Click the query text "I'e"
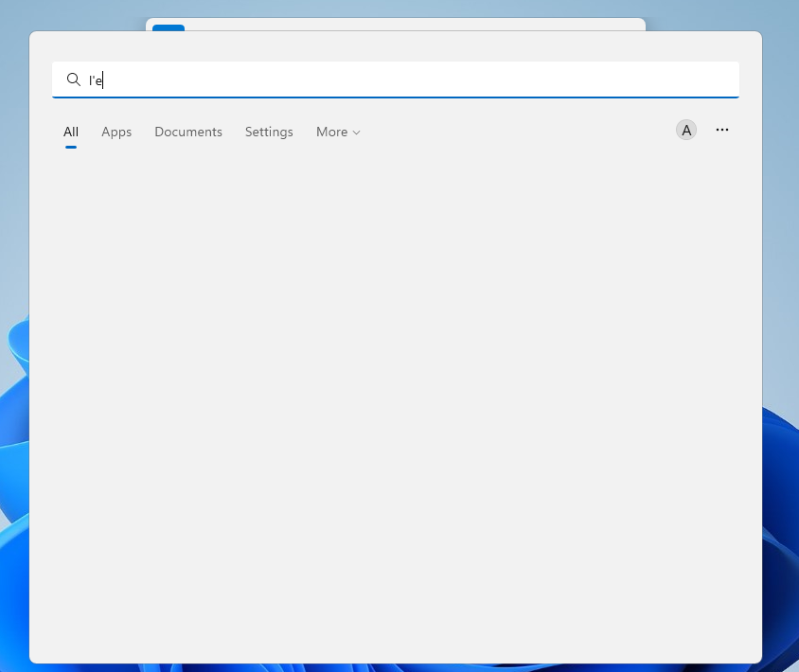The width and height of the screenshot is (799, 672). click(x=93, y=80)
